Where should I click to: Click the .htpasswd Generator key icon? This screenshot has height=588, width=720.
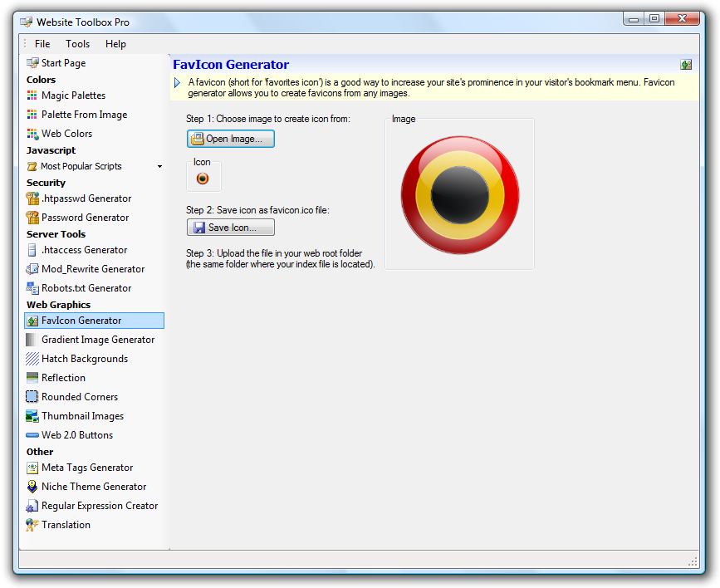tap(32, 198)
